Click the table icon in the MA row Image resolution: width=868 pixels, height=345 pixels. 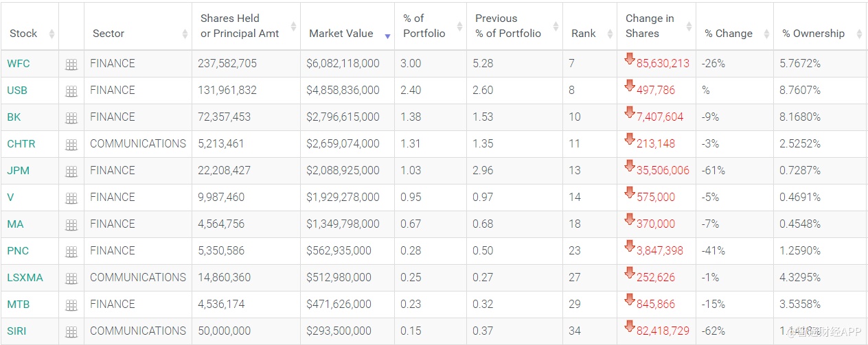71,225
